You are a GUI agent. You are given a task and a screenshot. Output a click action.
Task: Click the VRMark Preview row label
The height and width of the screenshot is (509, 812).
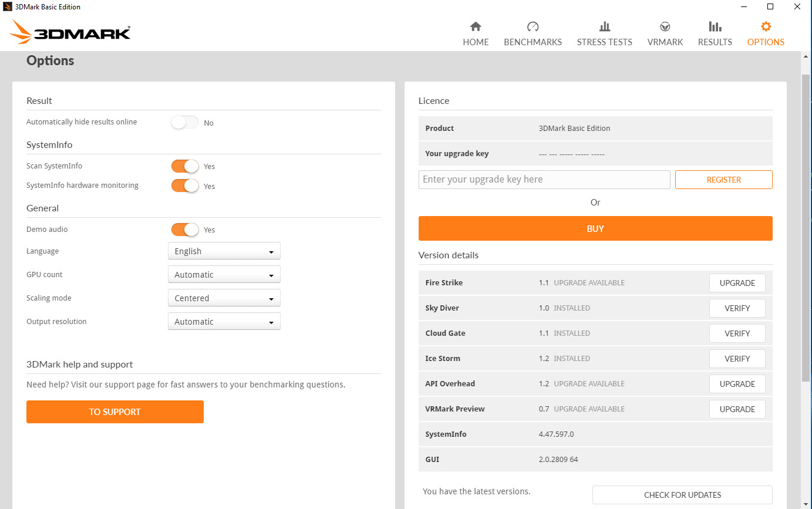[x=455, y=409]
